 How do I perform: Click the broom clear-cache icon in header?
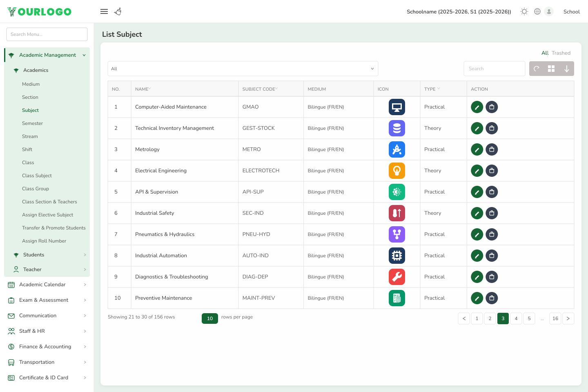(118, 11)
